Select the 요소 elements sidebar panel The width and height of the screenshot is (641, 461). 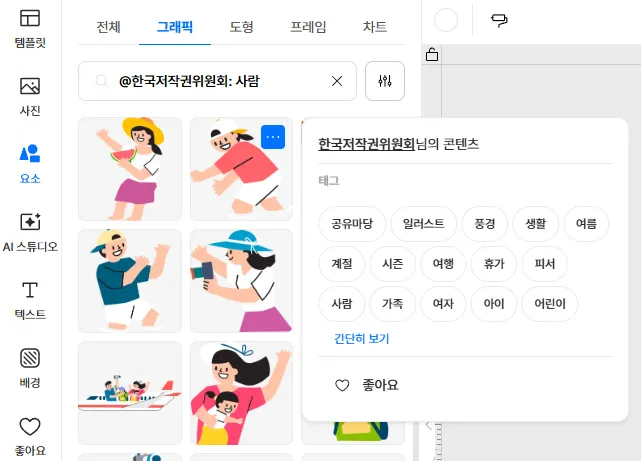[30, 164]
